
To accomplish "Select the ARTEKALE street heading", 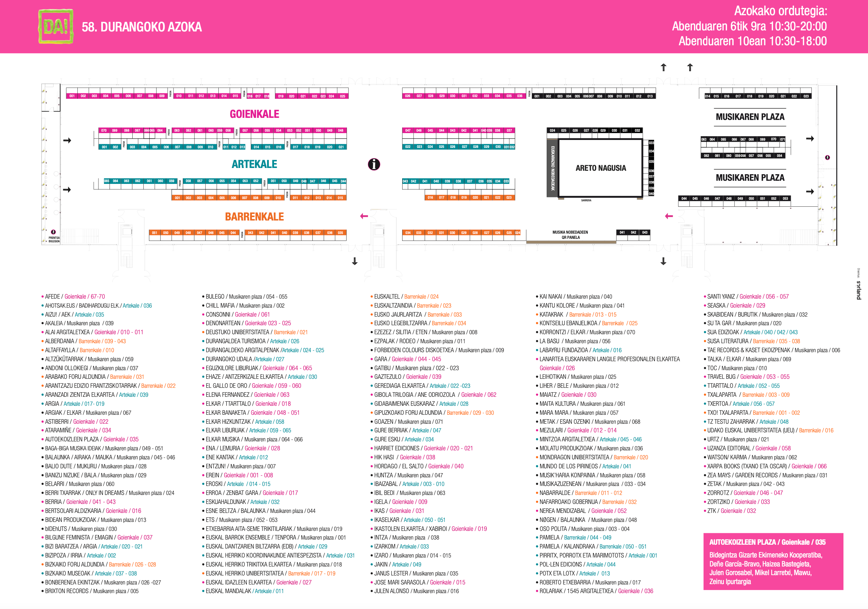I will coord(254,164).
